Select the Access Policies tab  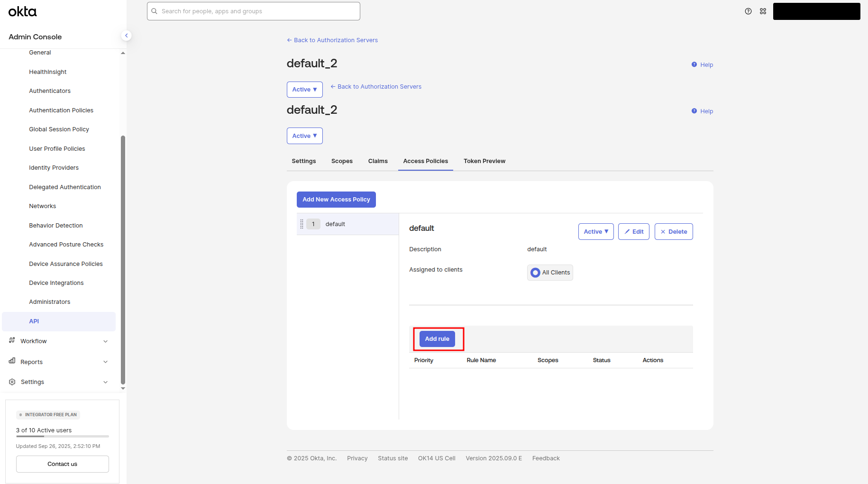pos(426,161)
